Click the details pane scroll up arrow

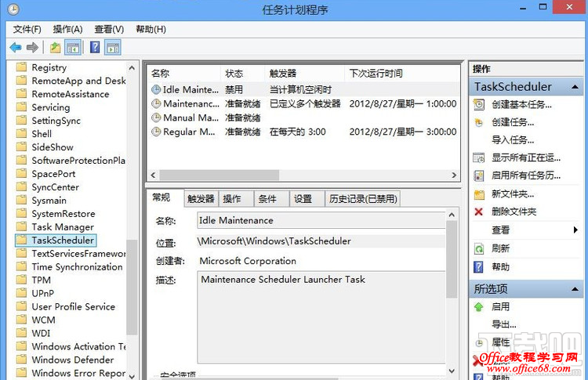coord(452,215)
